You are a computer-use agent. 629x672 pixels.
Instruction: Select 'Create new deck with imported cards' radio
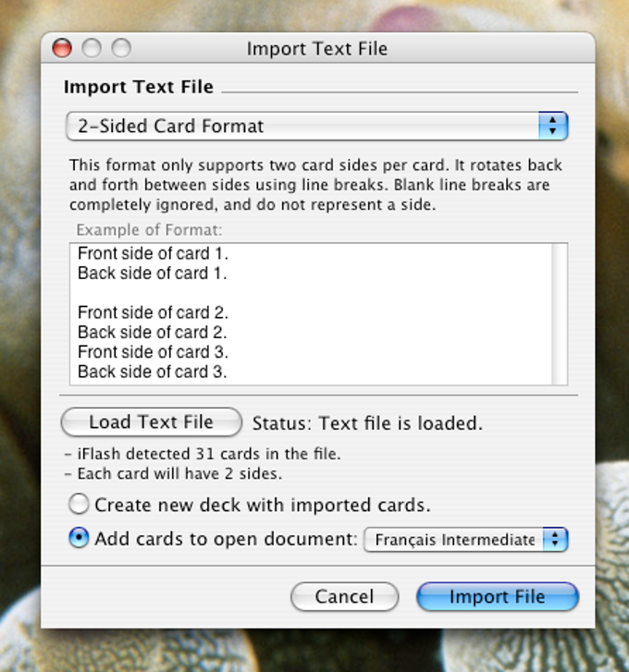click(x=79, y=504)
